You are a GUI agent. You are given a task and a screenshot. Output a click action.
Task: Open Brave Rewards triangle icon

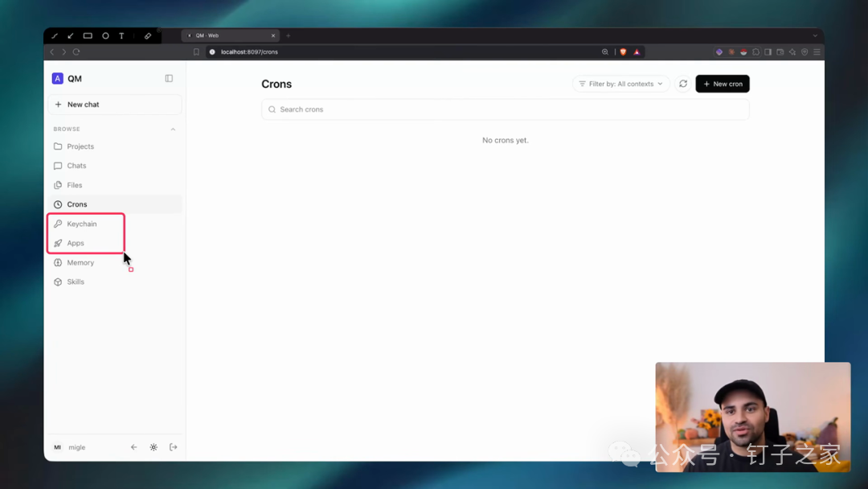tap(637, 52)
